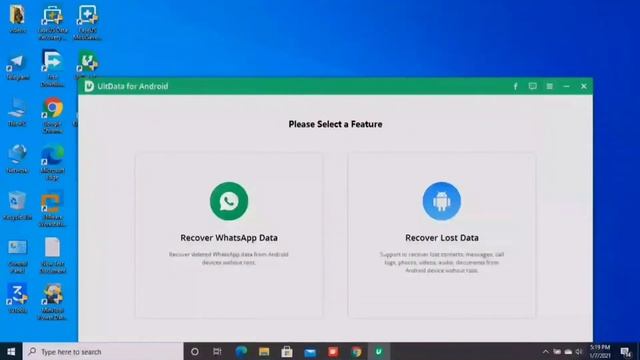Click the UltData logo in the title bar

(x=89, y=86)
